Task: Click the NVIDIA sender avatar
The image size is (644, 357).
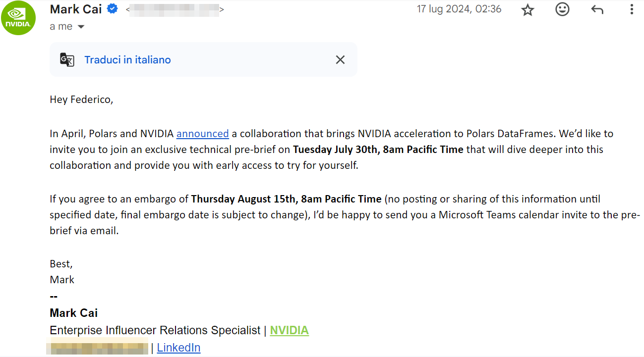Action: click(x=18, y=18)
